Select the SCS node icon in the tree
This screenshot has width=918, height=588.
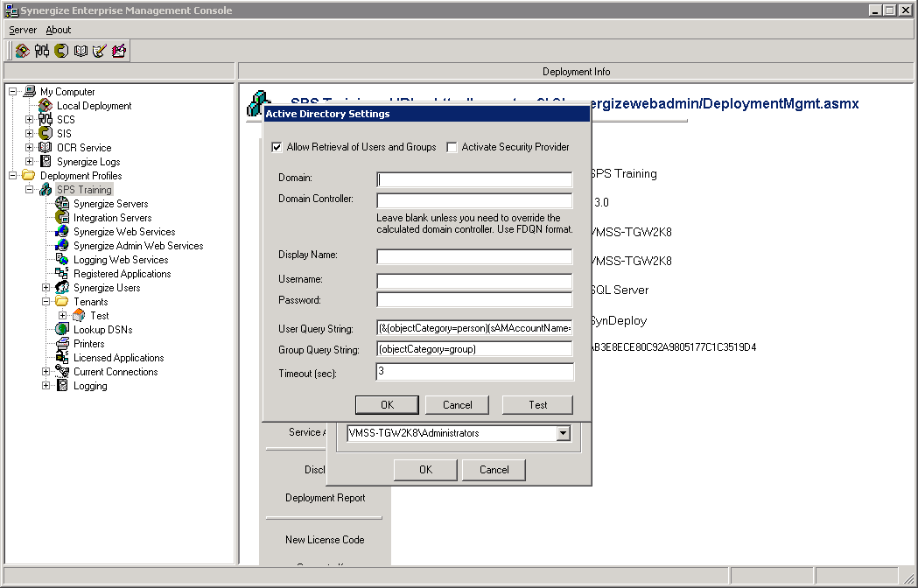click(x=46, y=120)
